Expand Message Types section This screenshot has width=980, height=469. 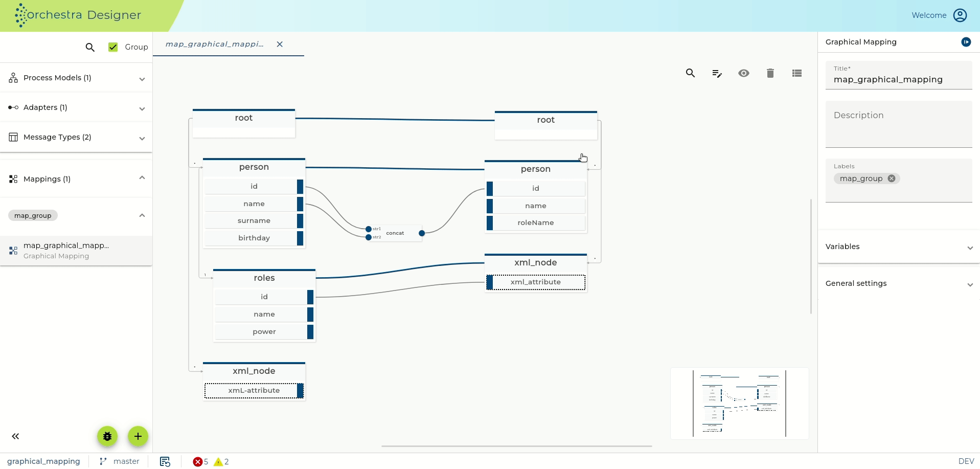pyautogui.click(x=142, y=138)
